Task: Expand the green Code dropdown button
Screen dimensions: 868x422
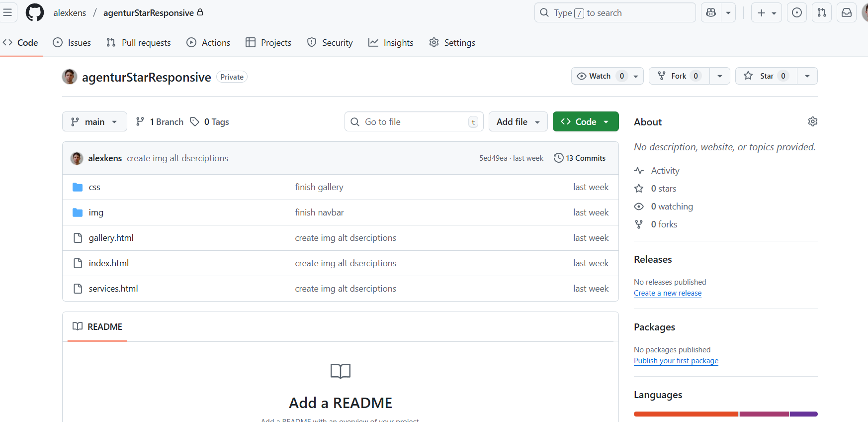Action: (586, 121)
